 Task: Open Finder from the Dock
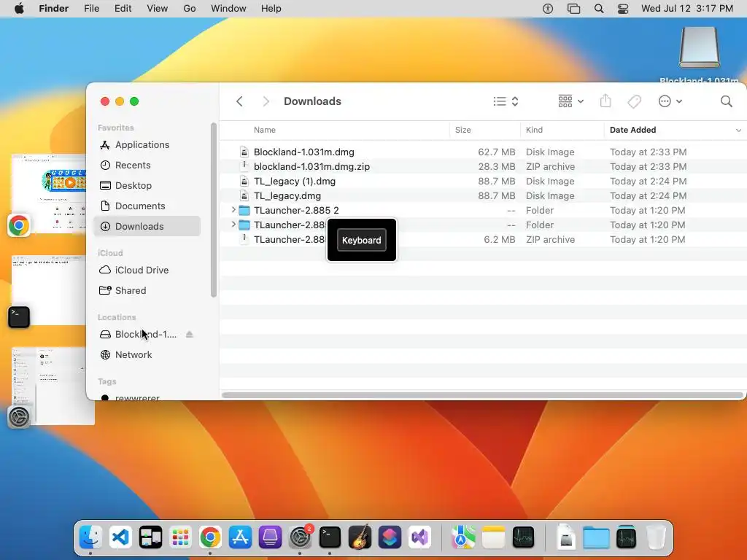point(90,537)
